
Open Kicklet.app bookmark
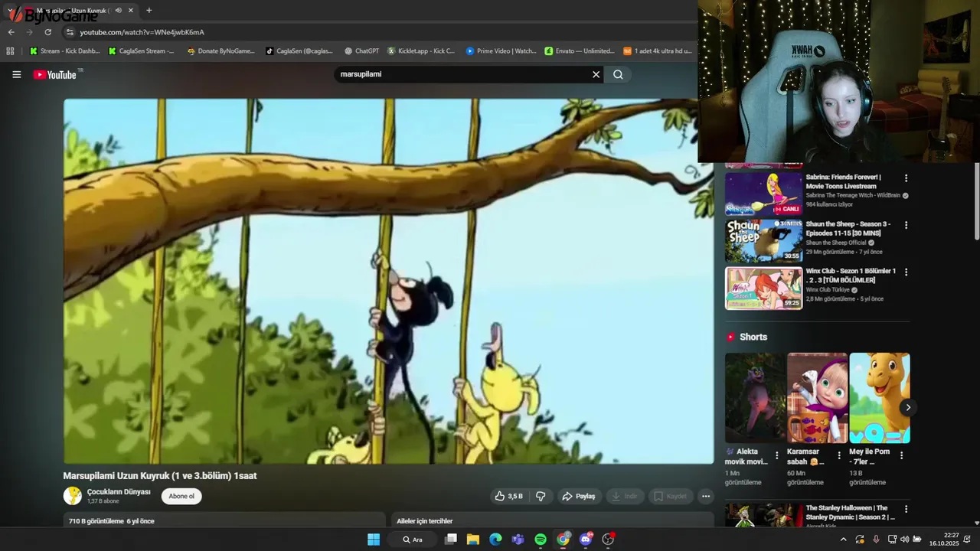click(421, 51)
